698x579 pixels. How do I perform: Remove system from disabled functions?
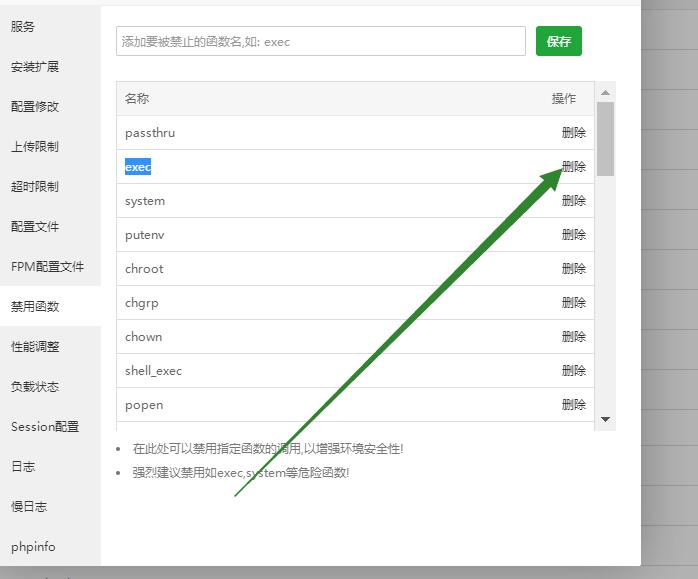click(573, 201)
